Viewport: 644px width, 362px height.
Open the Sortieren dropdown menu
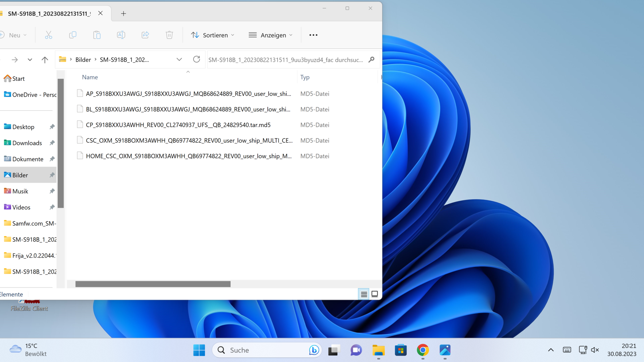[213, 35]
